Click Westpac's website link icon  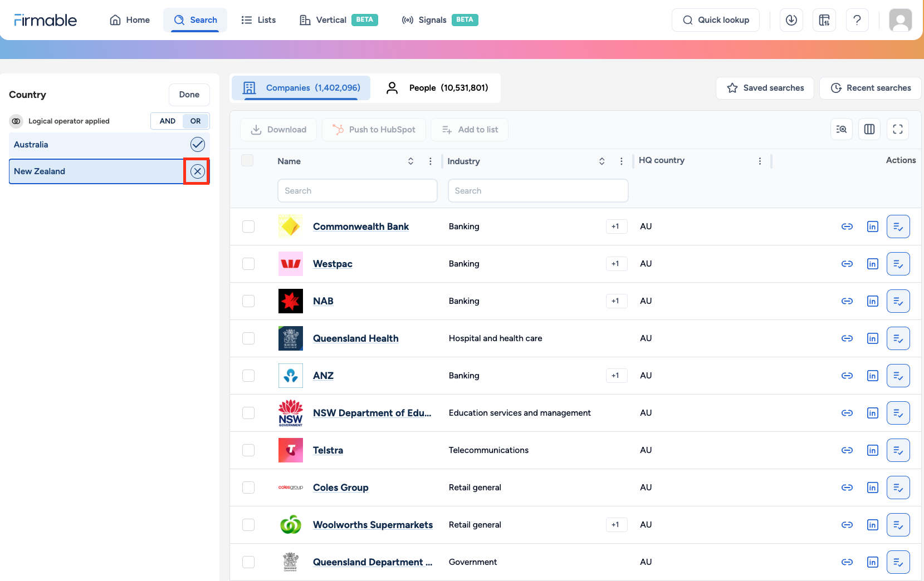(x=847, y=264)
